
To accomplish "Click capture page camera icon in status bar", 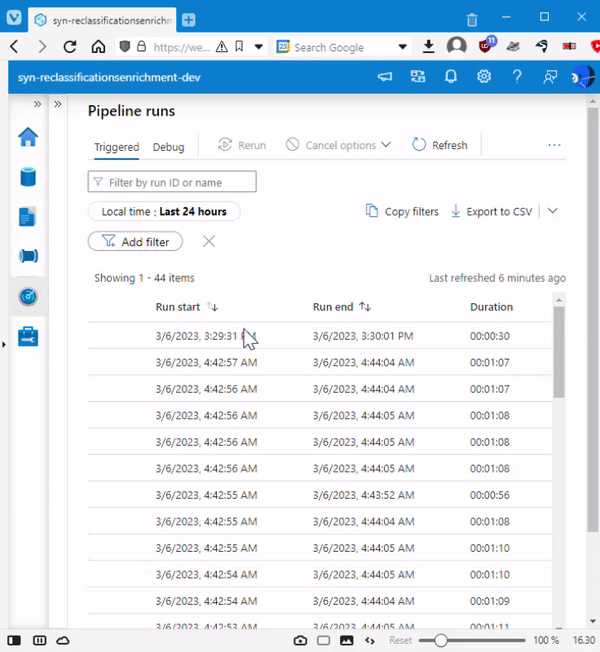I will point(300,640).
